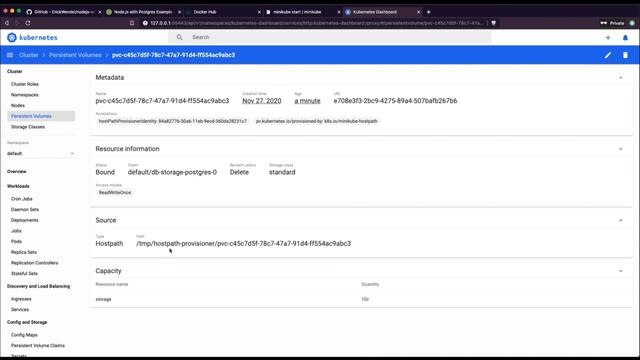Switch to the GitHub browser tab
Screen dimensions: 640x360
63,12
